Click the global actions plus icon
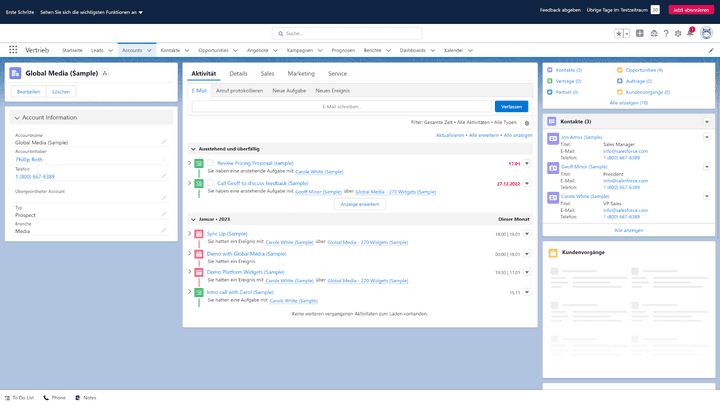This screenshot has width=720, height=405. click(x=639, y=33)
